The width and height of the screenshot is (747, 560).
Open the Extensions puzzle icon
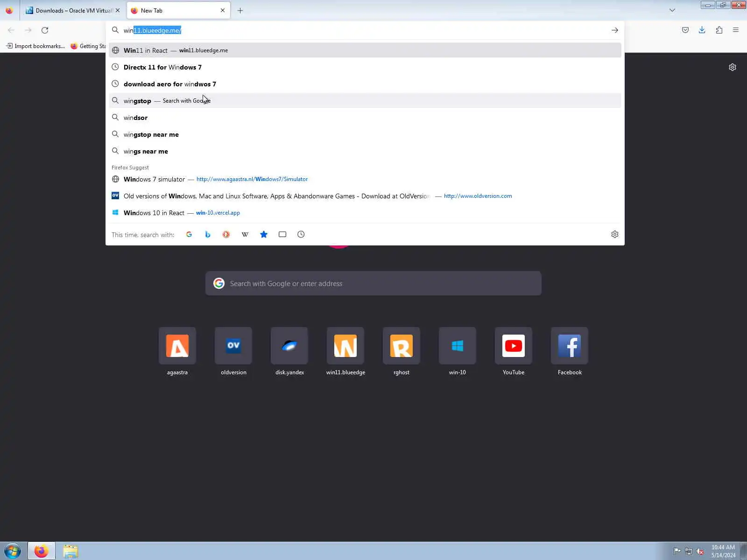point(719,30)
